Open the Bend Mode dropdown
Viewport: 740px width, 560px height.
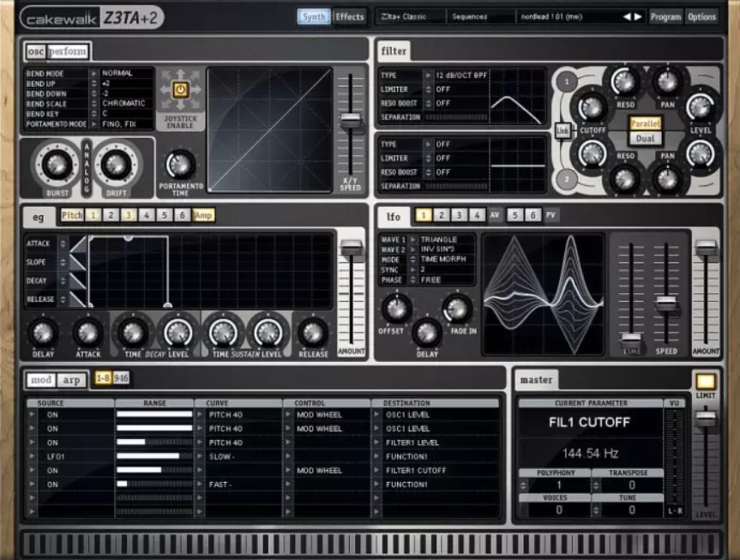click(x=93, y=73)
